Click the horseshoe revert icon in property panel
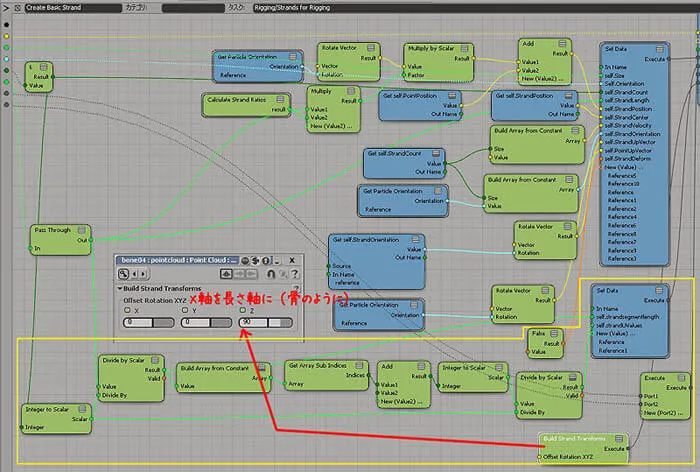This screenshot has width=700, height=472. [x=271, y=274]
